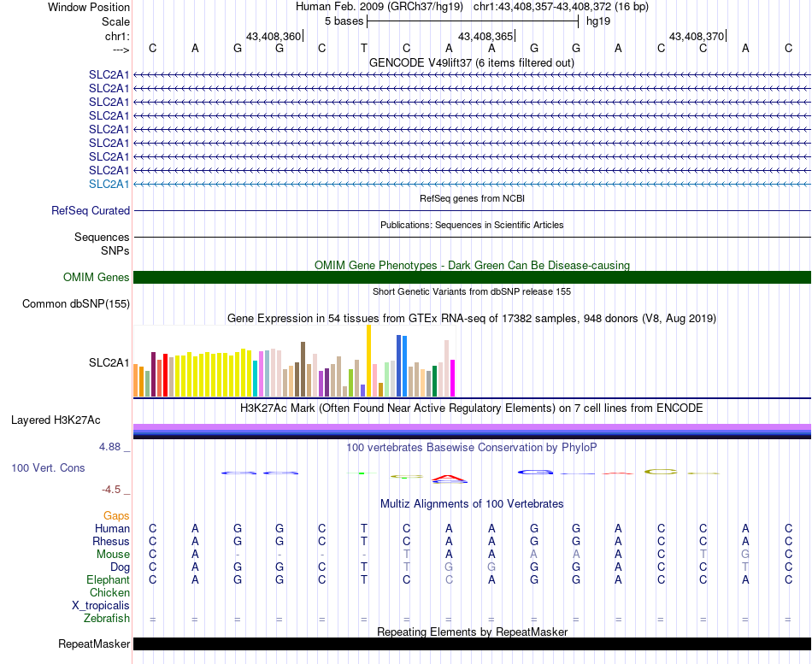812x664 pixels.
Task: Open the light-blue SLC2A1 transcript label
Action: (x=109, y=184)
